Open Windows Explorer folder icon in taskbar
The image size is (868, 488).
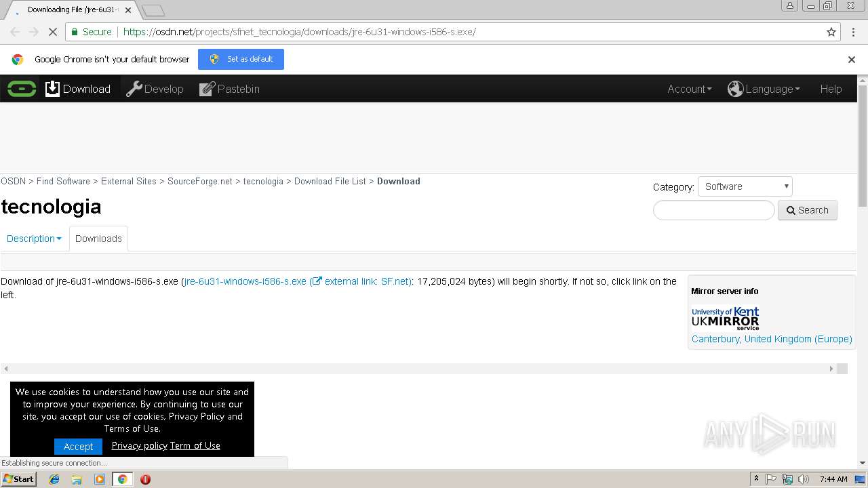pos(77,479)
